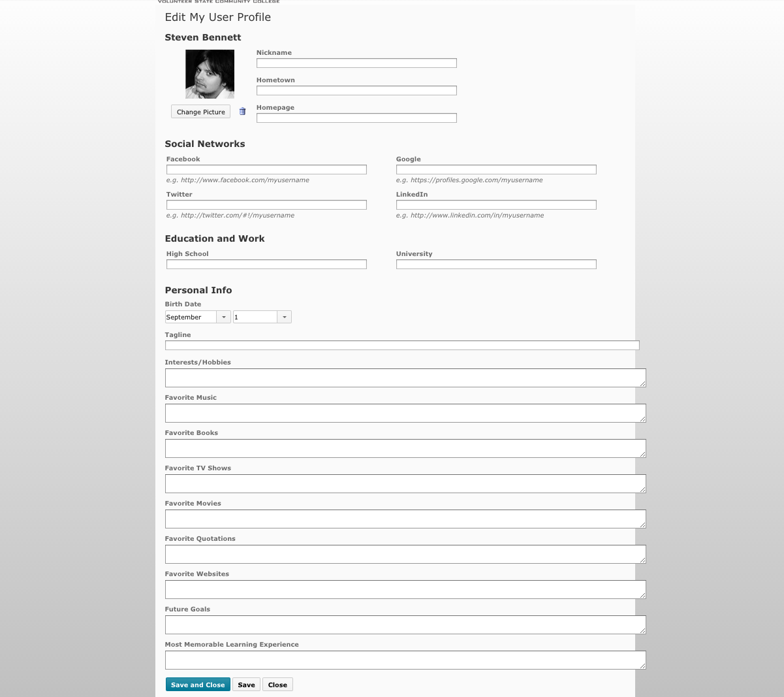Click into the Hometown field
Viewport: 784px width, 697px height.
pyautogui.click(x=356, y=91)
